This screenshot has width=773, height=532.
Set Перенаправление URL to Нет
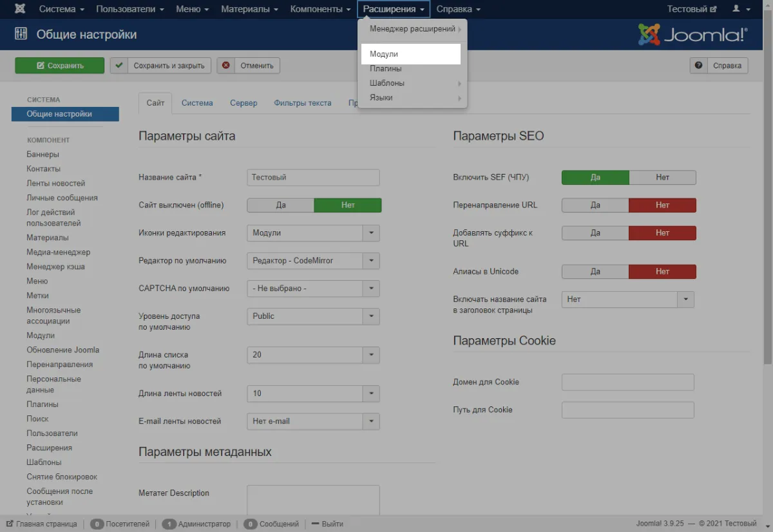click(x=663, y=205)
